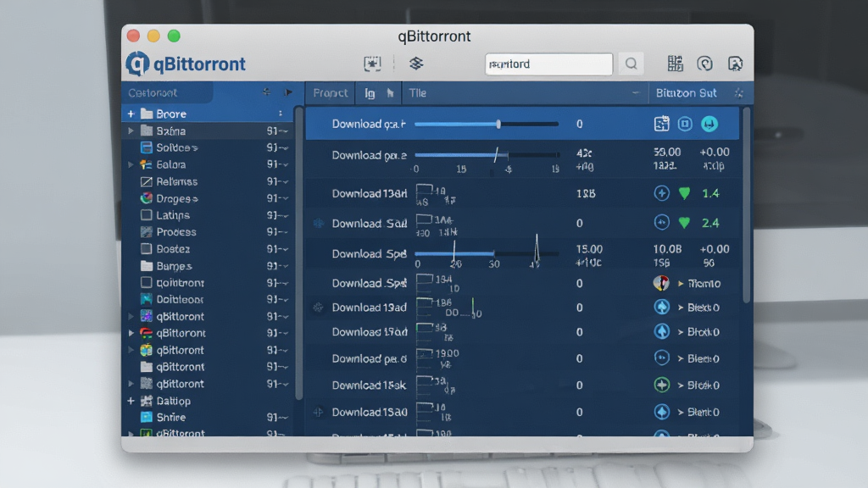This screenshot has width=868, height=488.
Task: Click the green heart next to 1.4
Action: 685,193
